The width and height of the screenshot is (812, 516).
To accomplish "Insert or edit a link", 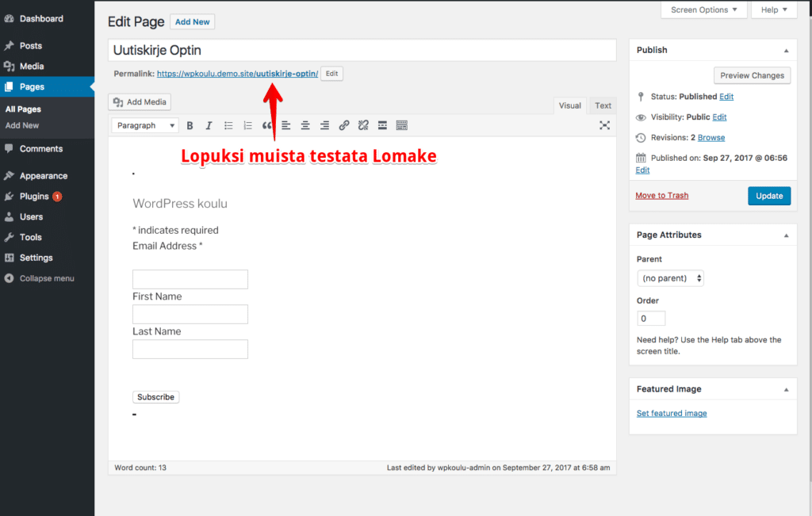I will pyautogui.click(x=344, y=125).
